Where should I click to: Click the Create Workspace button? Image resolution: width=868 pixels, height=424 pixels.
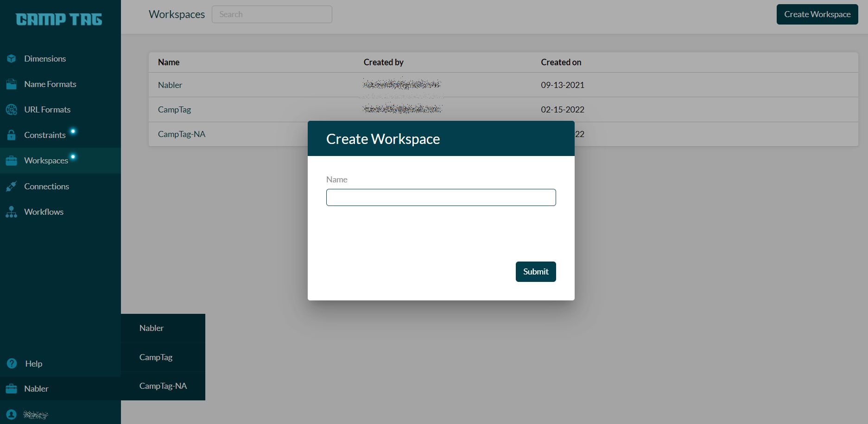(817, 14)
